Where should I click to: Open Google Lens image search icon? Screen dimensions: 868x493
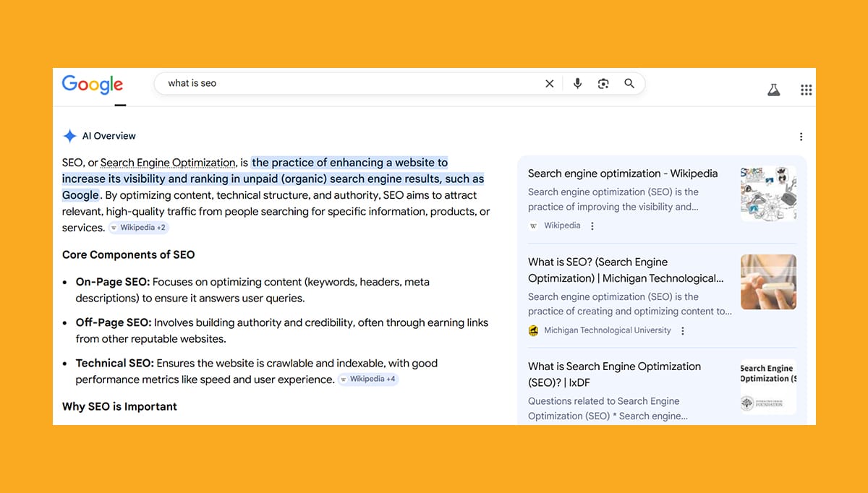[x=603, y=84]
